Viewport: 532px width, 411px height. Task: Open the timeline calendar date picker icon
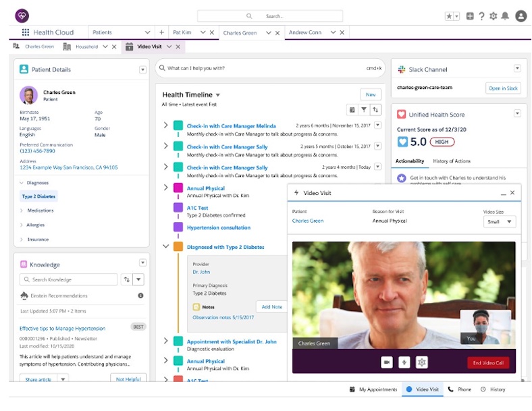351,109
